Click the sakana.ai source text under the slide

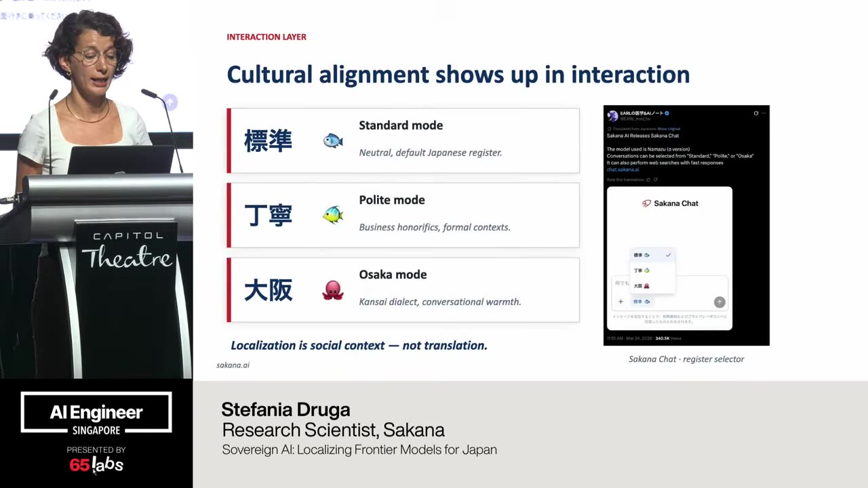pyautogui.click(x=233, y=365)
